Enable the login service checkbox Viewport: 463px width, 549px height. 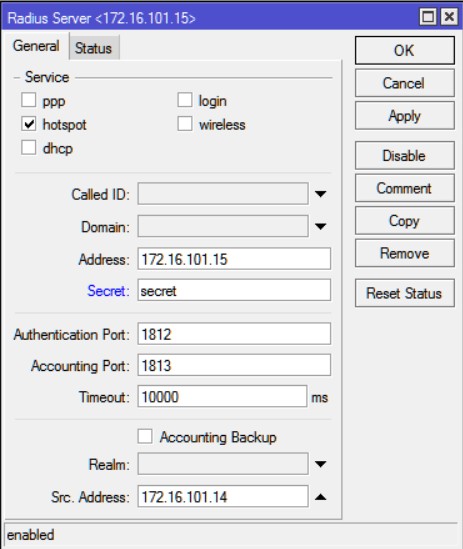pos(185,100)
